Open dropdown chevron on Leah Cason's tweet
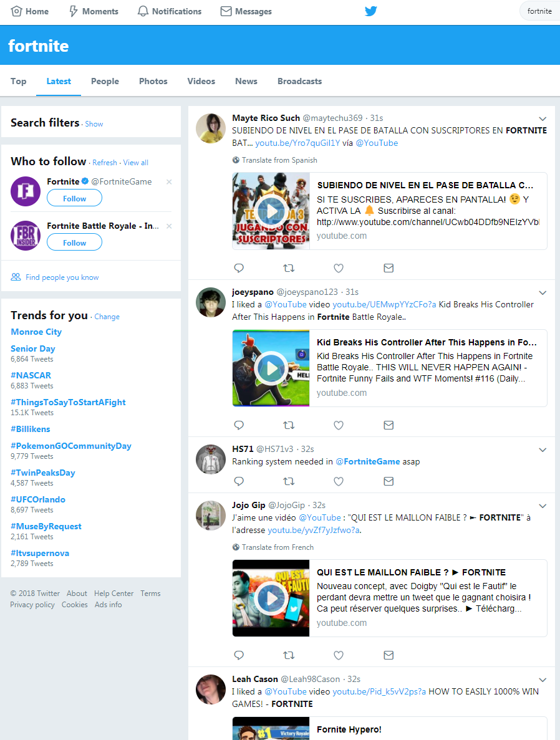This screenshot has width=560, height=740. pyautogui.click(x=543, y=680)
